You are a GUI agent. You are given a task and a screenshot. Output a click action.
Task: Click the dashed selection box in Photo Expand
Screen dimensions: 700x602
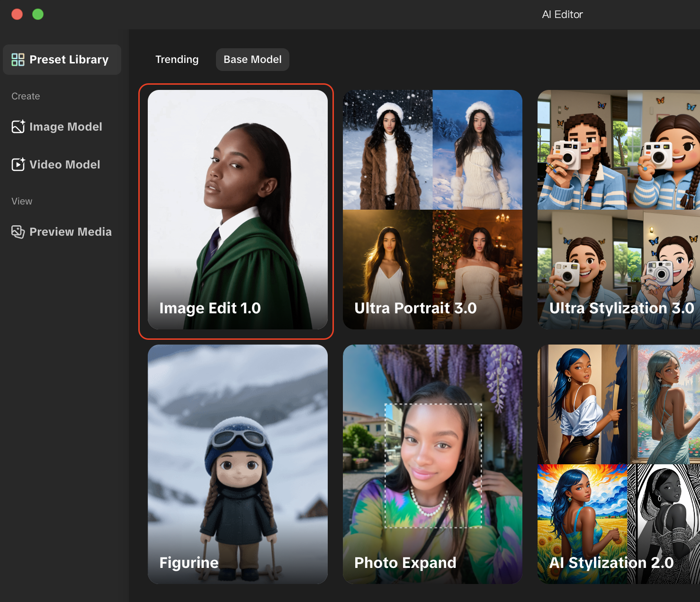(x=433, y=465)
